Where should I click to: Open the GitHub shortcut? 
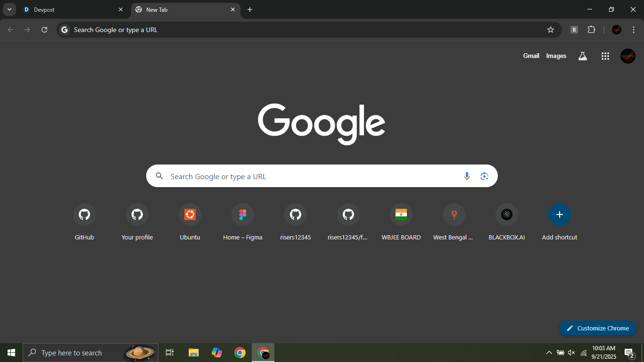(84, 222)
